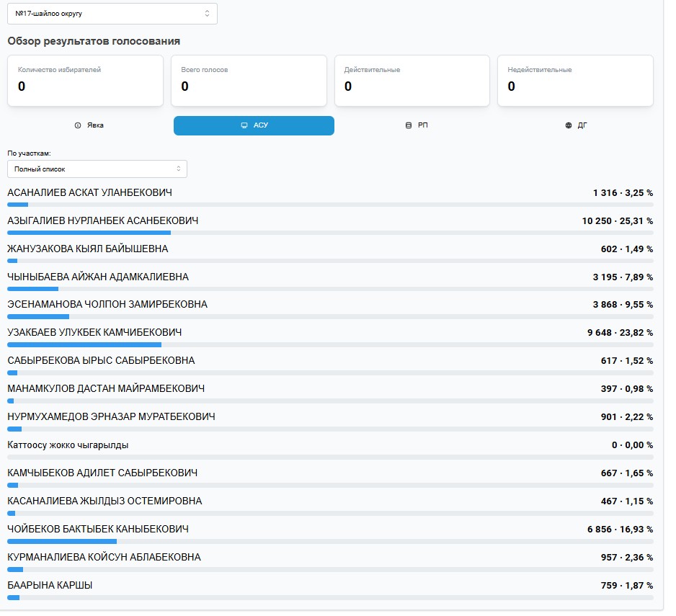Click the Каттоосу жокко чыгарылды entry
The height and width of the screenshot is (616, 676).
pos(68,445)
